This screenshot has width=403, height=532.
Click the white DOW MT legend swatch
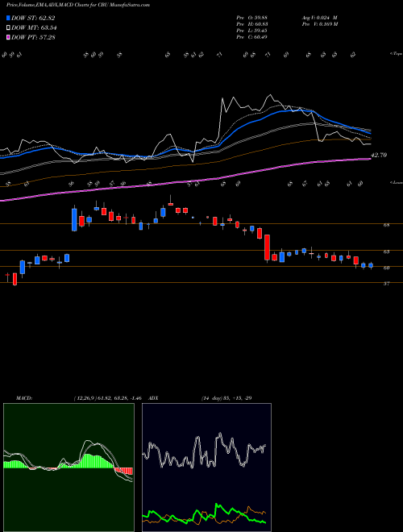(8, 27)
